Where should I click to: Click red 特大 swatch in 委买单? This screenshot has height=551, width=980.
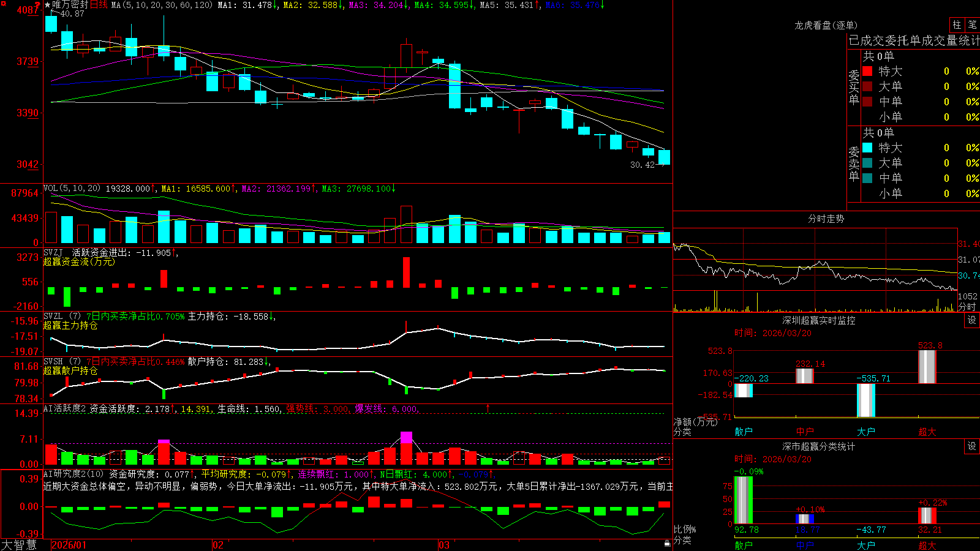point(867,71)
